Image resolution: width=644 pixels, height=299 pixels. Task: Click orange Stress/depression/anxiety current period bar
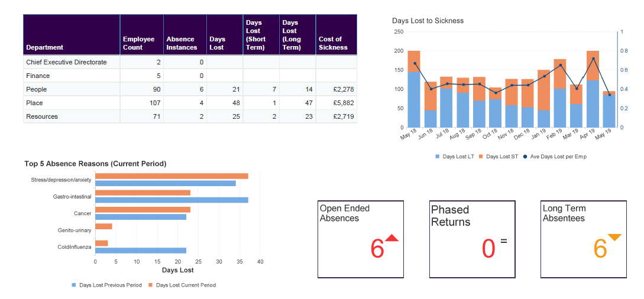click(x=171, y=176)
